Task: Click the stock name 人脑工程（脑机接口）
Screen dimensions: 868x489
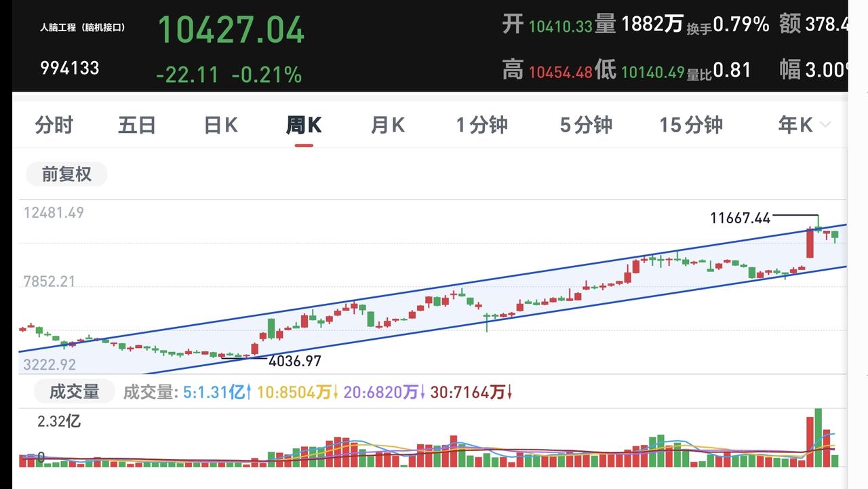Action: coord(83,28)
